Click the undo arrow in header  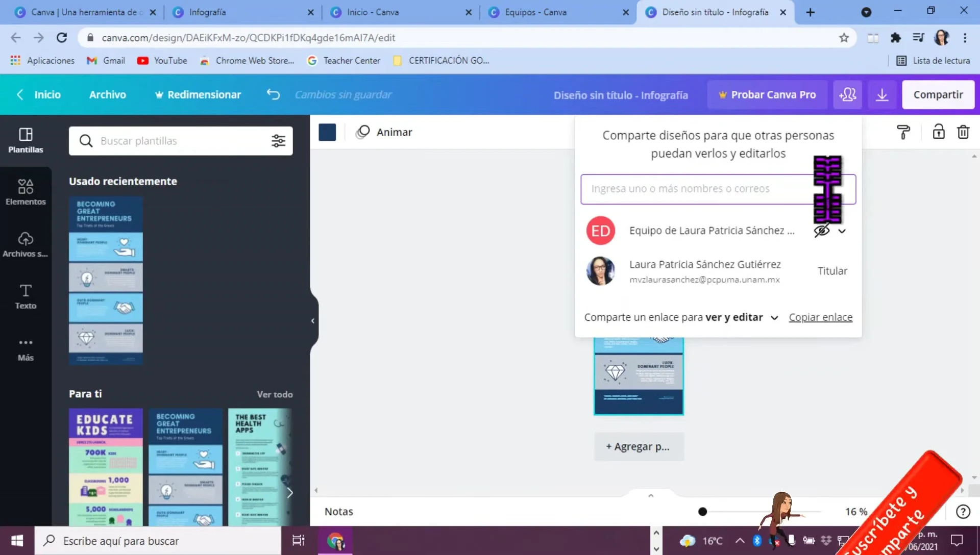pyautogui.click(x=274, y=94)
